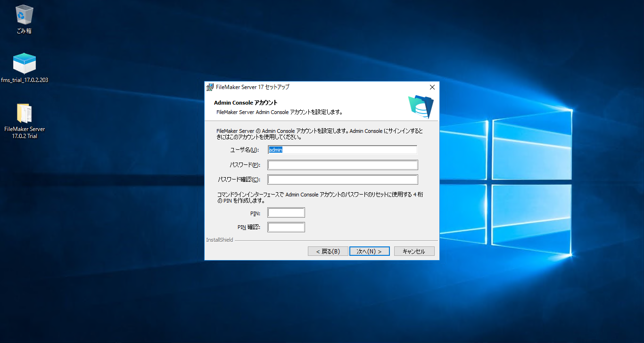Select the PIN entry field
The height and width of the screenshot is (343, 644).
click(286, 212)
